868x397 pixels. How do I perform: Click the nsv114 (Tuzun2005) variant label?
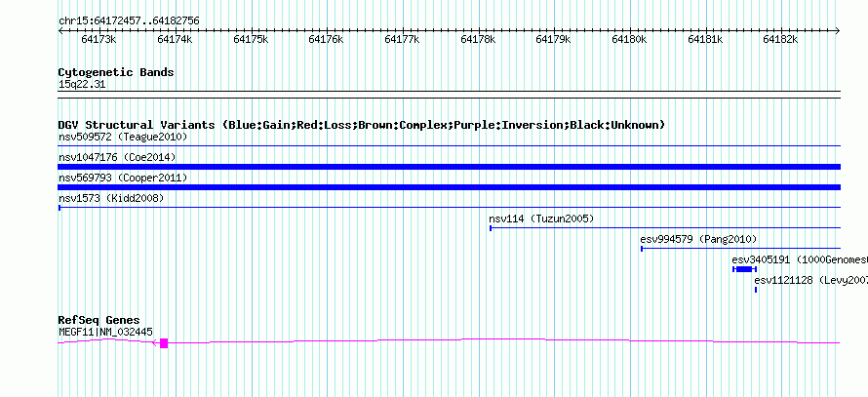541,218
